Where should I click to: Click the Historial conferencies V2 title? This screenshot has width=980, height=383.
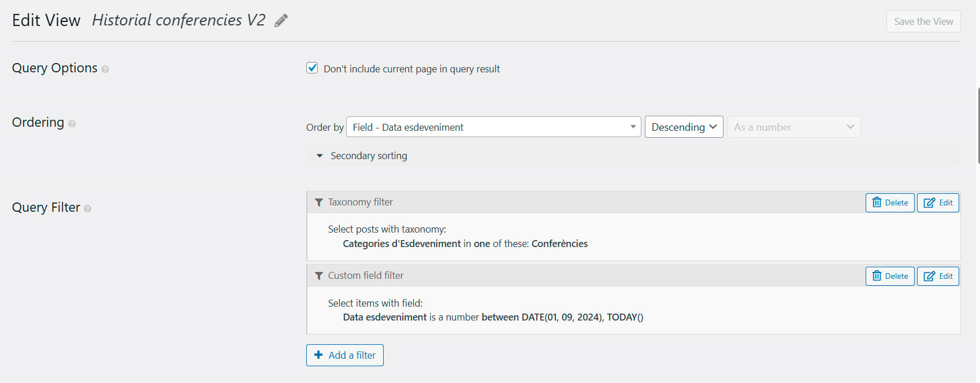pyautogui.click(x=179, y=20)
